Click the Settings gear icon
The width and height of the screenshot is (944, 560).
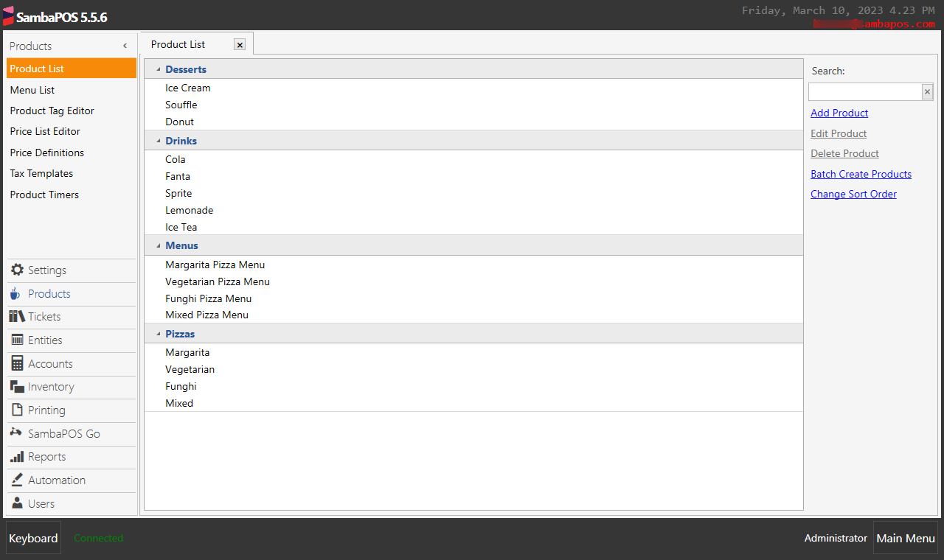coord(16,270)
